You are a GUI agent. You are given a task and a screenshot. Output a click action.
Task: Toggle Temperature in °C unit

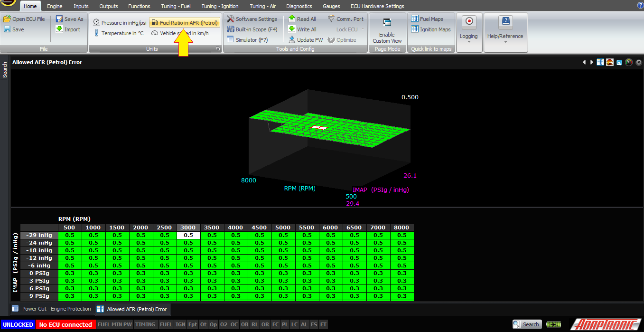[x=119, y=33]
